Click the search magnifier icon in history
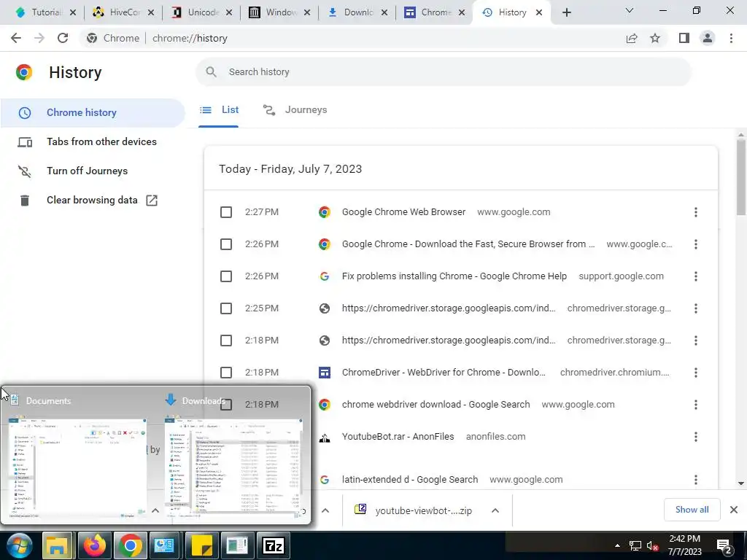 click(211, 72)
